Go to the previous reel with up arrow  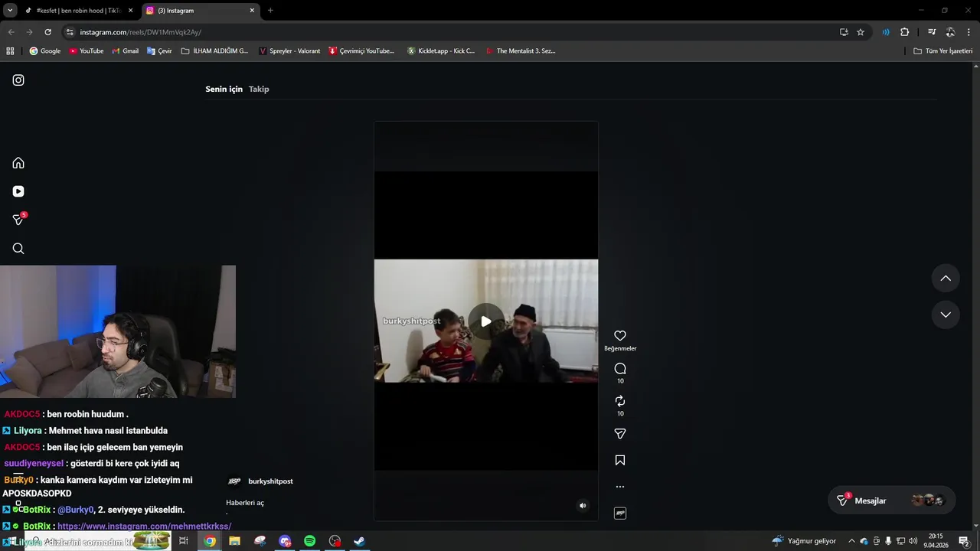click(x=946, y=279)
